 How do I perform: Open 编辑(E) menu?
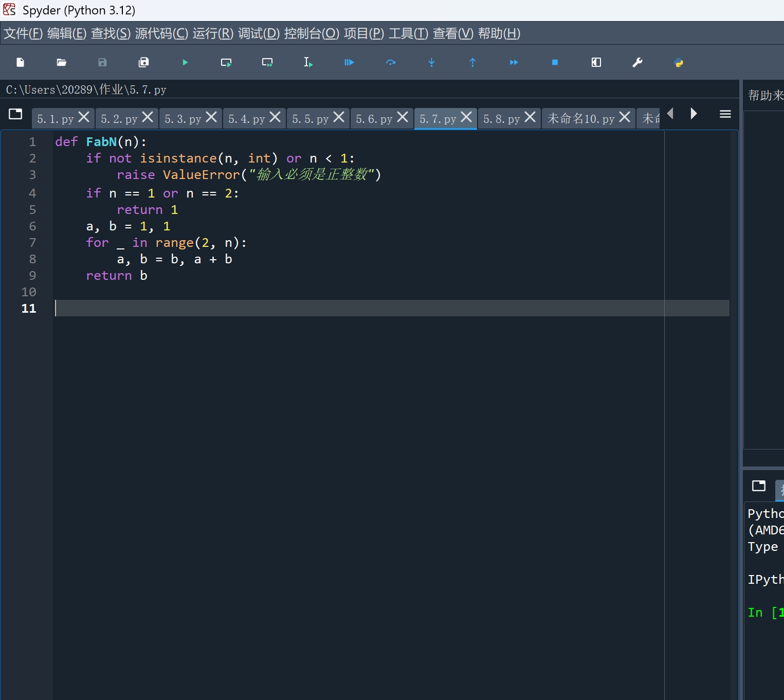coord(67,33)
